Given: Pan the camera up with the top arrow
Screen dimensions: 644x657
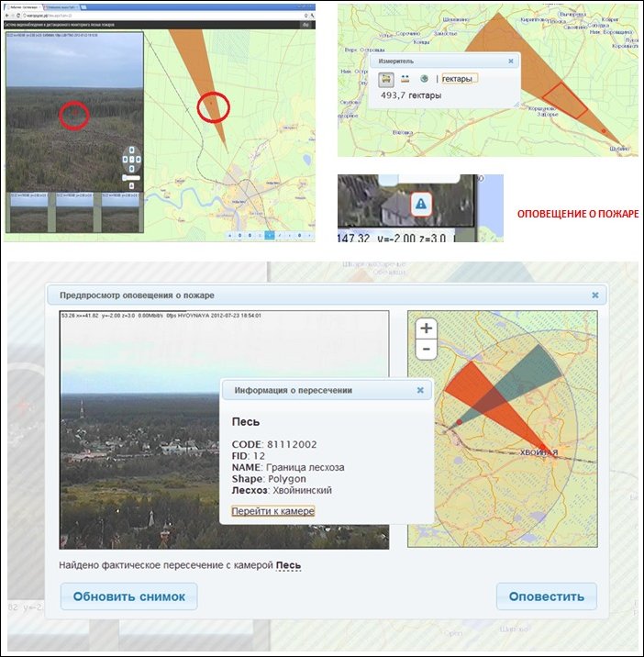Looking at the screenshot, I should point(131,149).
